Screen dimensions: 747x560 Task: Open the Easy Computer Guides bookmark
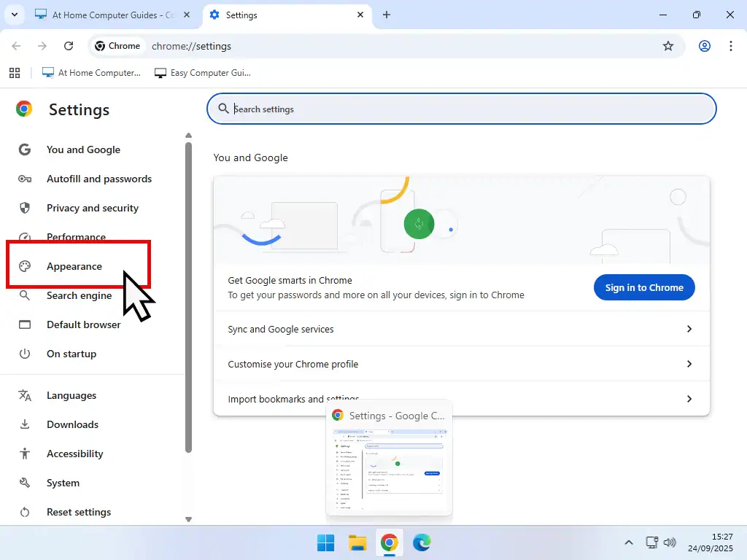tap(203, 73)
